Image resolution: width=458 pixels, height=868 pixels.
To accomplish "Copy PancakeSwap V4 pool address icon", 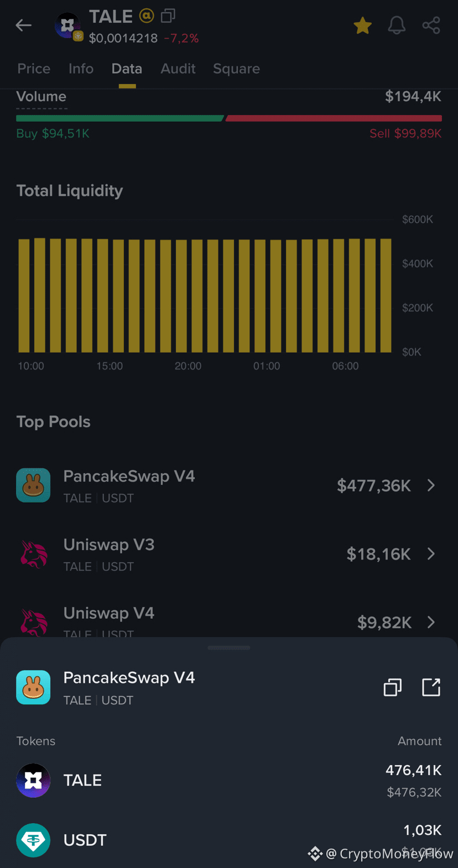I will (x=392, y=687).
